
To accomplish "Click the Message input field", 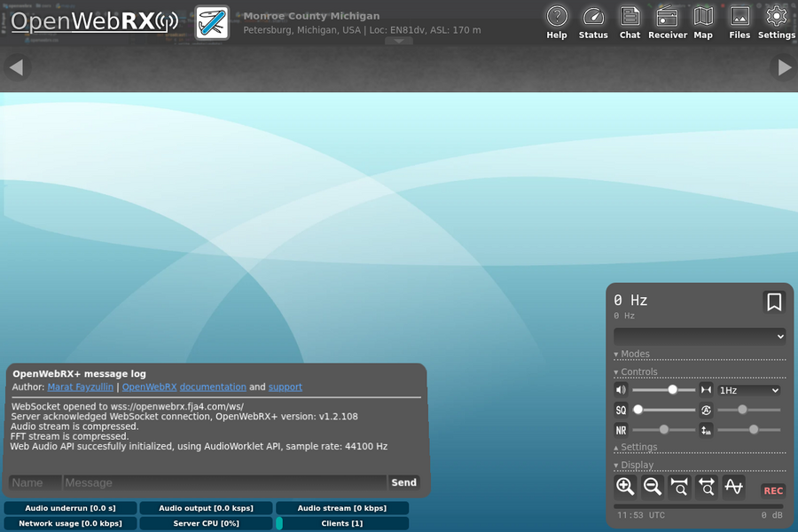I will click(x=224, y=482).
